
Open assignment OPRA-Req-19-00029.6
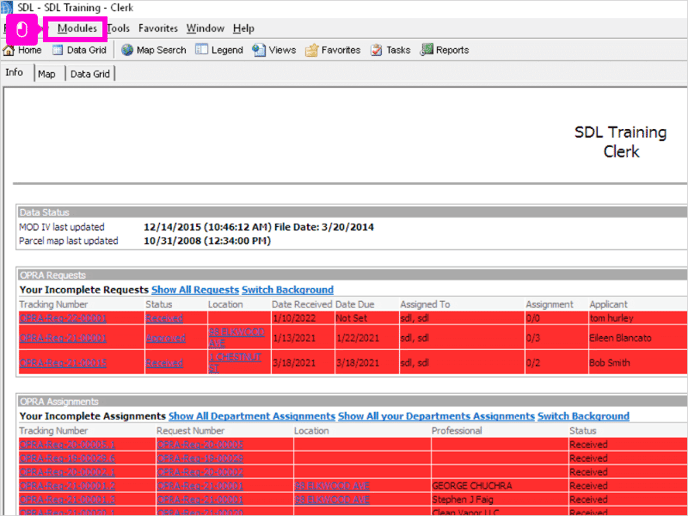click(67, 459)
